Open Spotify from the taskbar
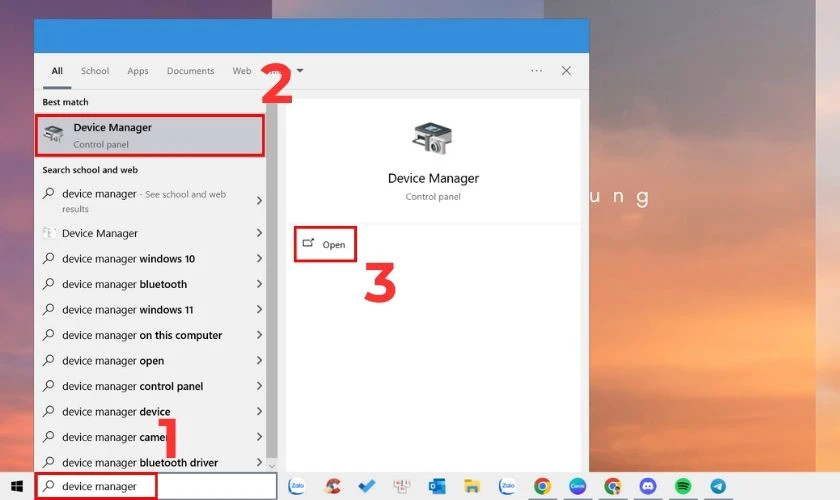 [682, 486]
